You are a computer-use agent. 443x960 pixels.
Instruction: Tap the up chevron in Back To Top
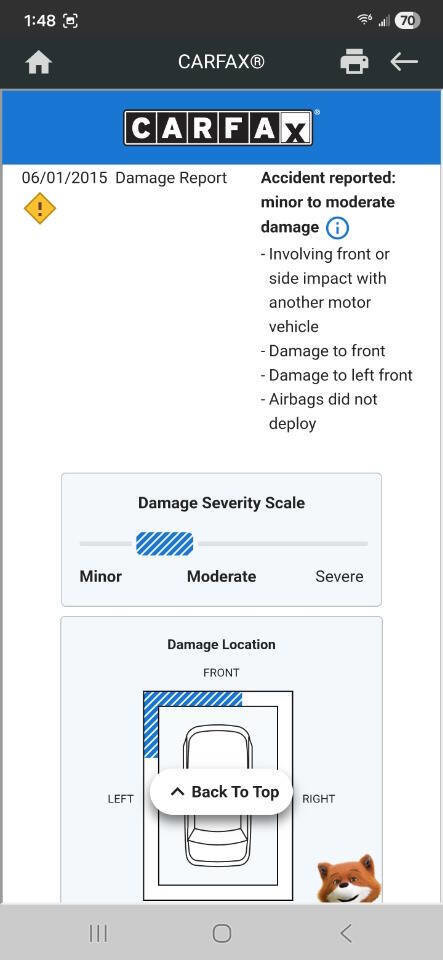tap(177, 792)
